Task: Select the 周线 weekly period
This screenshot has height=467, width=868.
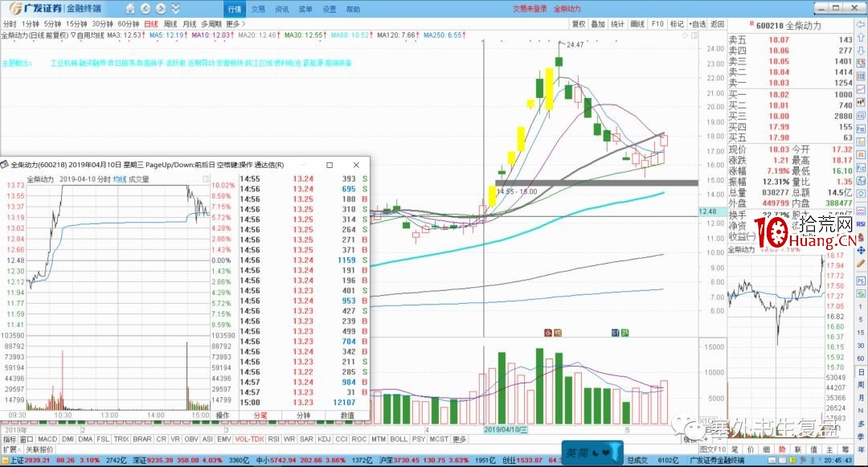Action: tap(170, 24)
